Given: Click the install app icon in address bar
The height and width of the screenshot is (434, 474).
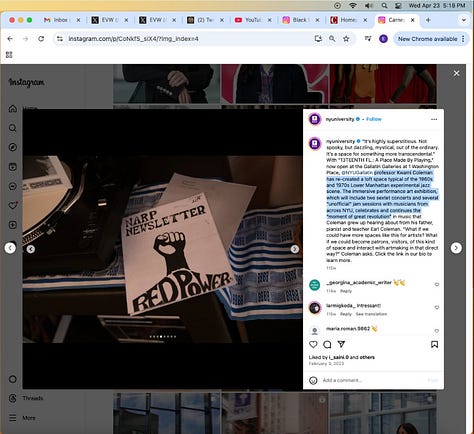Looking at the screenshot, I should point(318,39).
